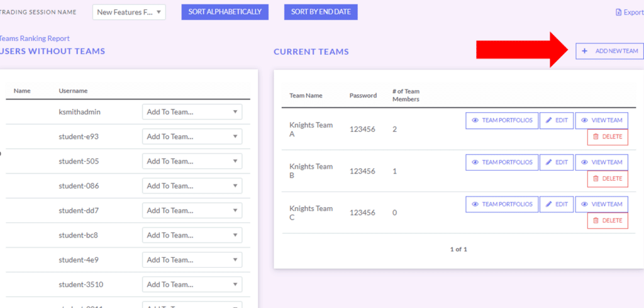
Task: Open Add To Team dropdown for student-dd7
Action: 192,210
